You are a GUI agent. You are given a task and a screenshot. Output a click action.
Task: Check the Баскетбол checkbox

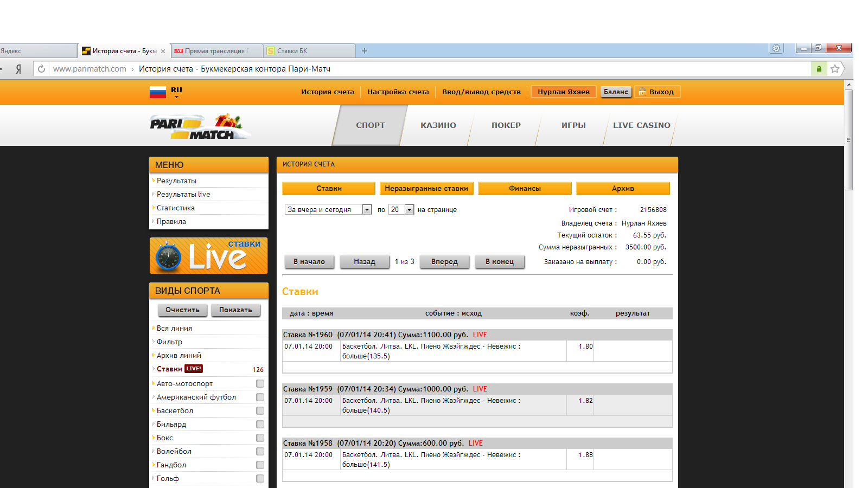point(260,411)
